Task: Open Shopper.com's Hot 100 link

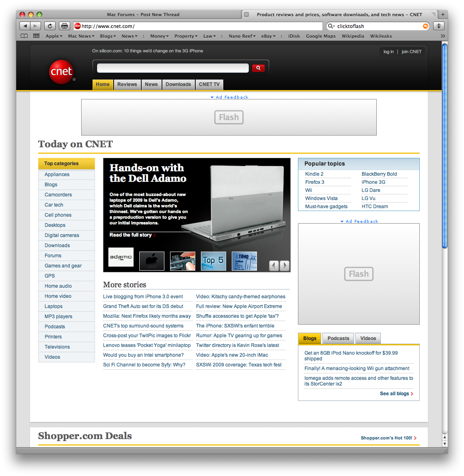Action: 388,438
